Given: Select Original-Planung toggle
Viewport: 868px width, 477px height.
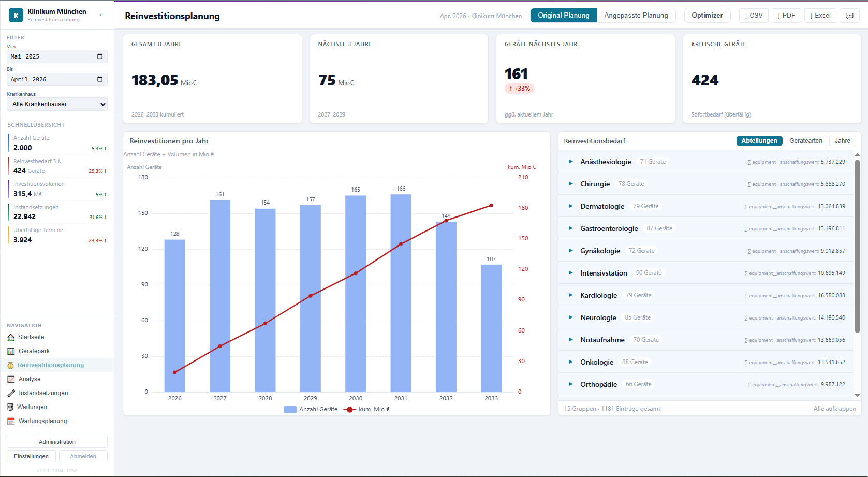Looking at the screenshot, I should coord(563,16).
